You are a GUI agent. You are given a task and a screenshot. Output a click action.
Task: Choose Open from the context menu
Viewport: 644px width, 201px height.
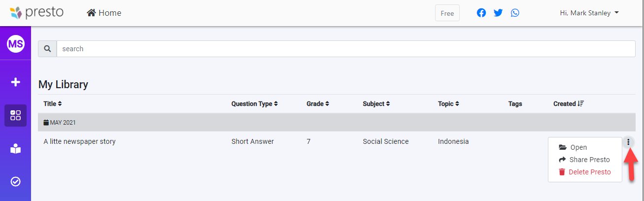(578, 147)
